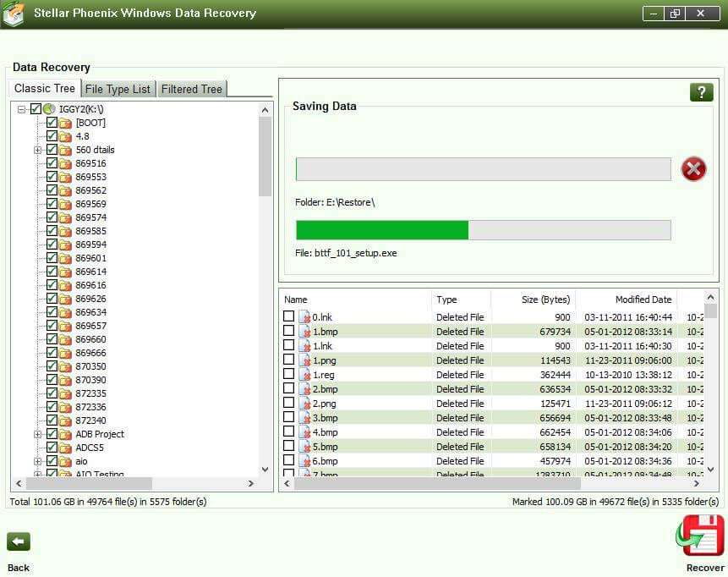Click the Stellar Phoenix app icon in title bar
This screenshot has height=577, width=728.
pyautogui.click(x=14, y=14)
